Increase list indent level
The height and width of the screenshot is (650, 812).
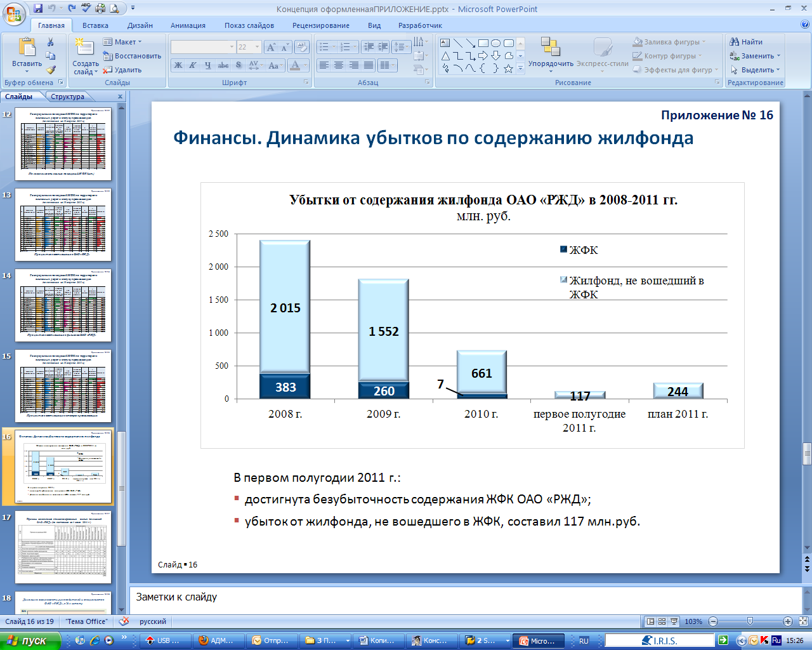tap(383, 47)
